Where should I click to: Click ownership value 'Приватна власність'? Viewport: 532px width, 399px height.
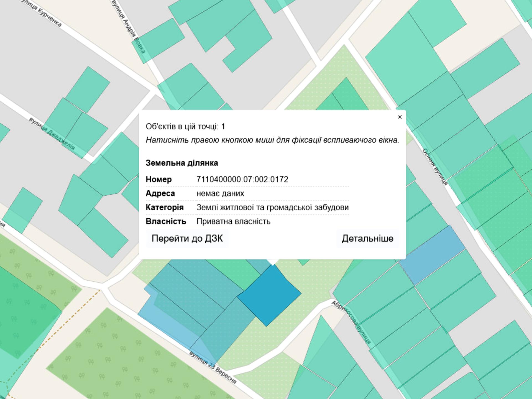tap(233, 222)
